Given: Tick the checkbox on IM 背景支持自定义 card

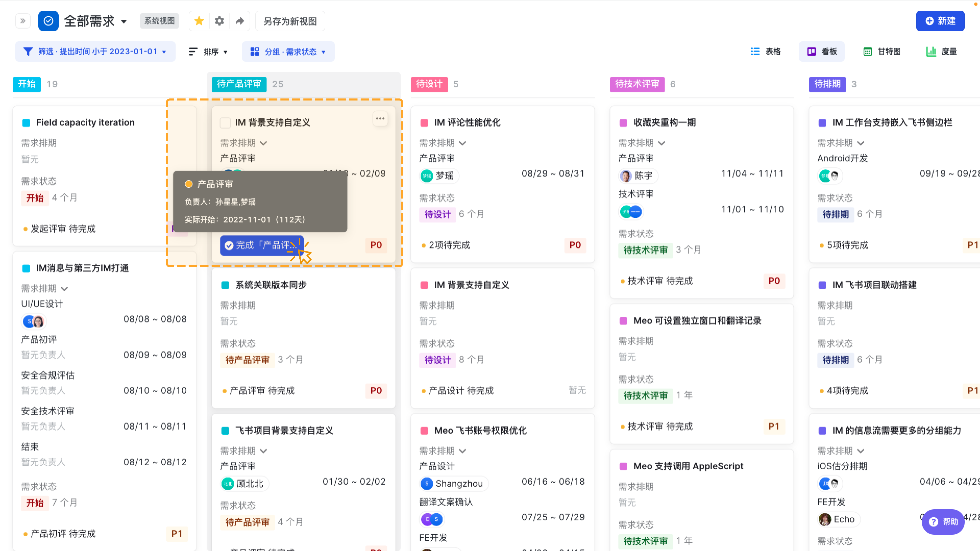Looking at the screenshot, I should pos(225,123).
